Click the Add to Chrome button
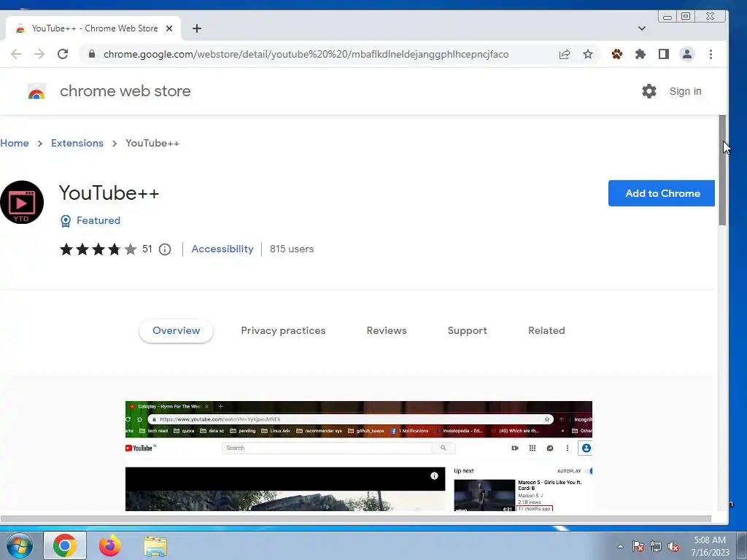This screenshot has width=747, height=560. 662,193
